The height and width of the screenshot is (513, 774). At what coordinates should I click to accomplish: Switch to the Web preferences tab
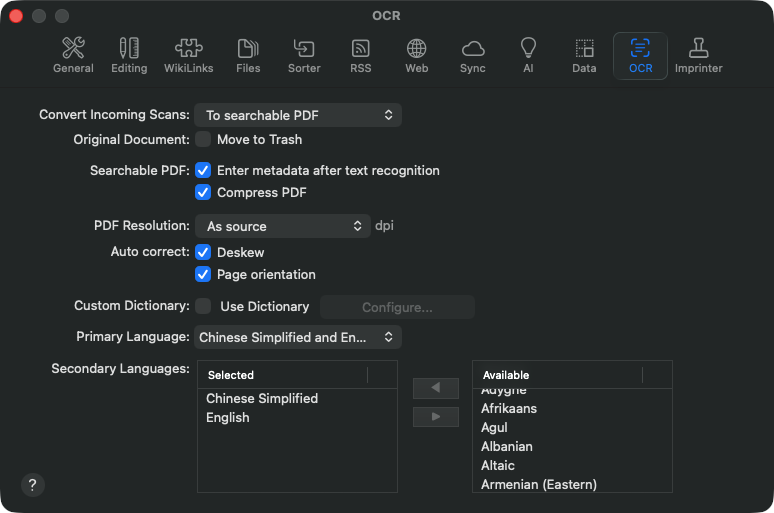tap(416, 55)
